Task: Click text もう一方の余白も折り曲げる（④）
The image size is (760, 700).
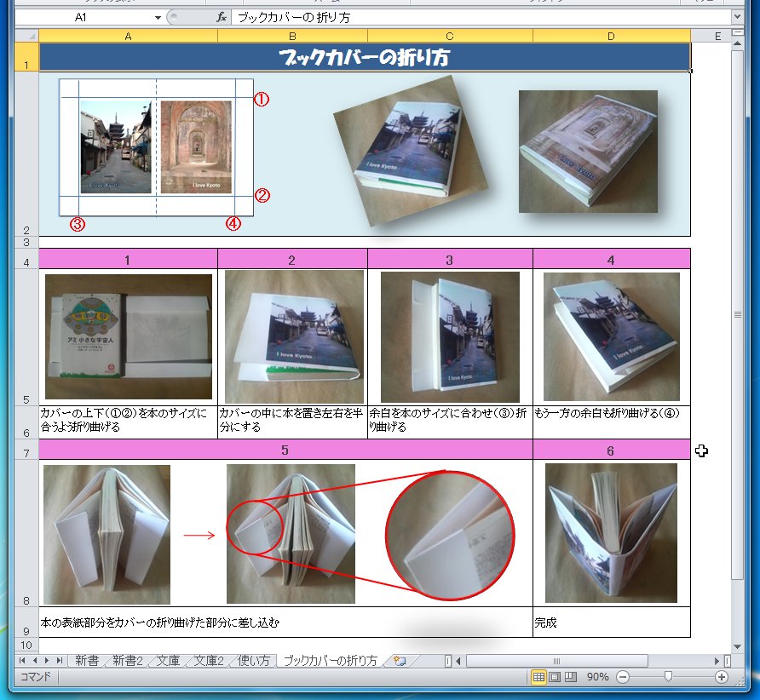Action: [607, 413]
